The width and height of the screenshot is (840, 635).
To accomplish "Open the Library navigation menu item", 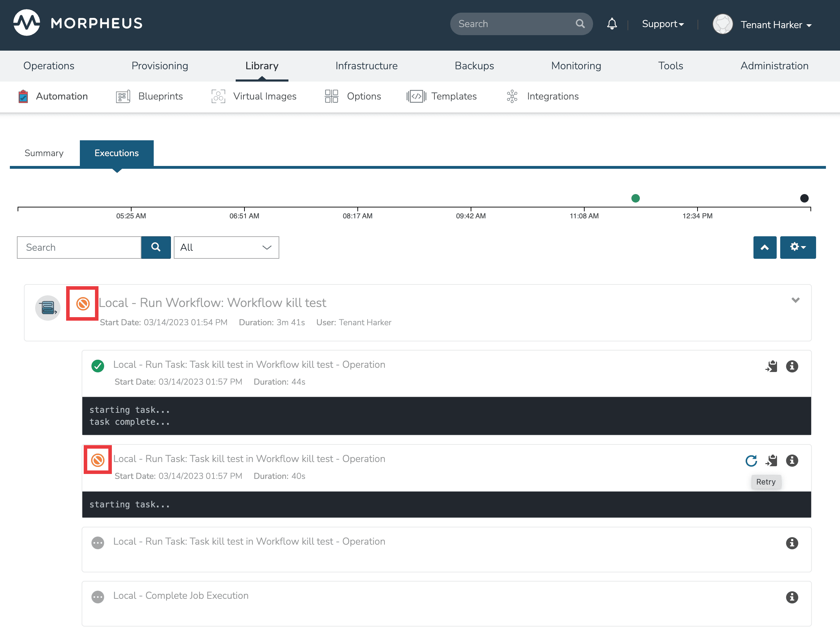I will [262, 65].
